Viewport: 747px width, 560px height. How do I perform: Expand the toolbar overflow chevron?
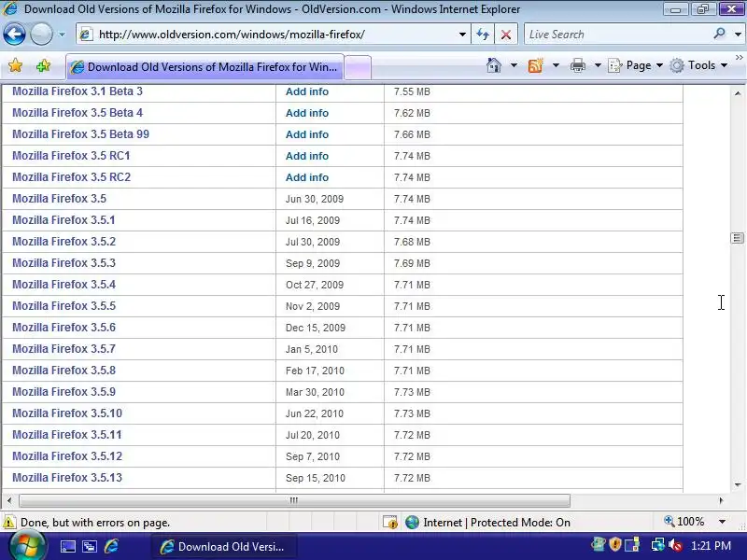(x=739, y=58)
